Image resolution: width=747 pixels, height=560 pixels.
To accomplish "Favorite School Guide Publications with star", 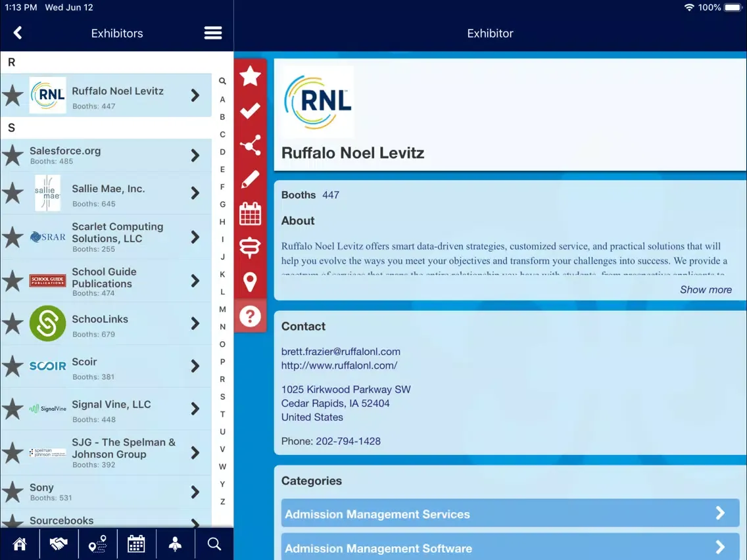I will tap(13, 281).
